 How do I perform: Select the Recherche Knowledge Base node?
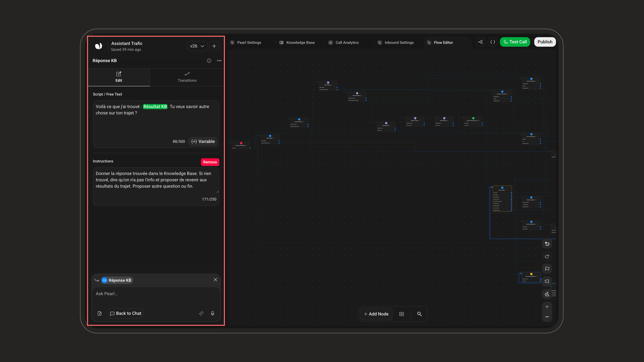coord(531,278)
